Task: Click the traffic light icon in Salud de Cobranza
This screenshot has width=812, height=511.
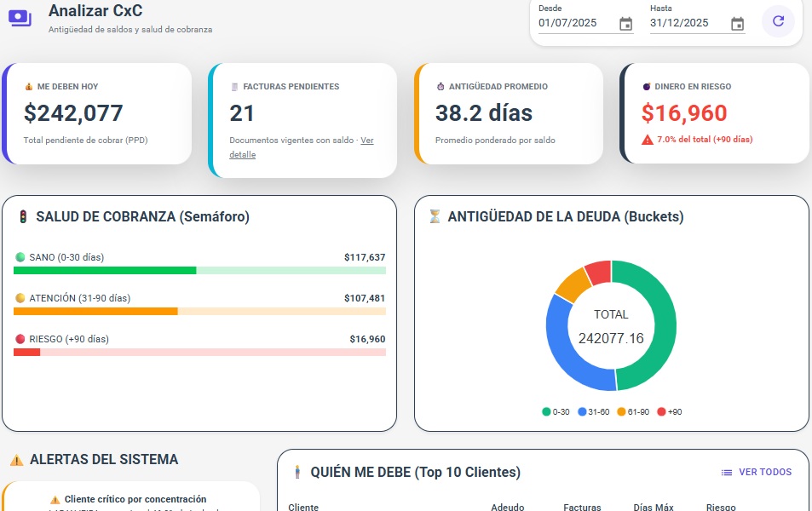Action: pyautogui.click(x=22, y=217)
